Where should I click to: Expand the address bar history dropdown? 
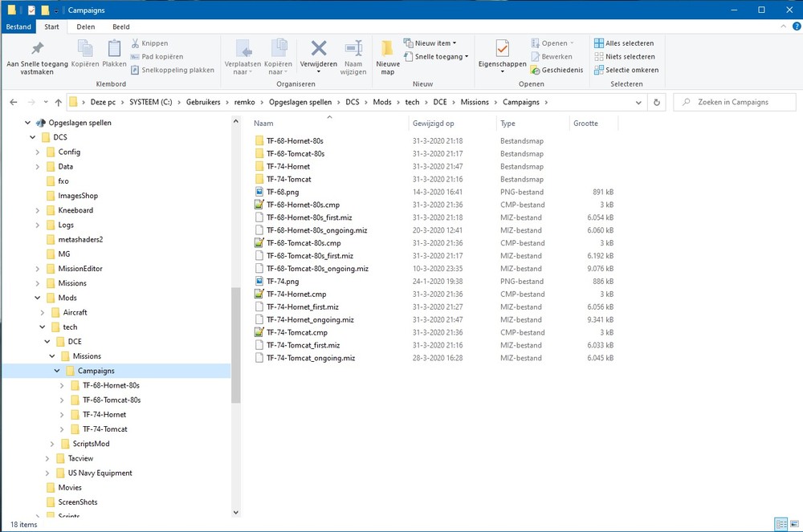click(x=638, y=103)
